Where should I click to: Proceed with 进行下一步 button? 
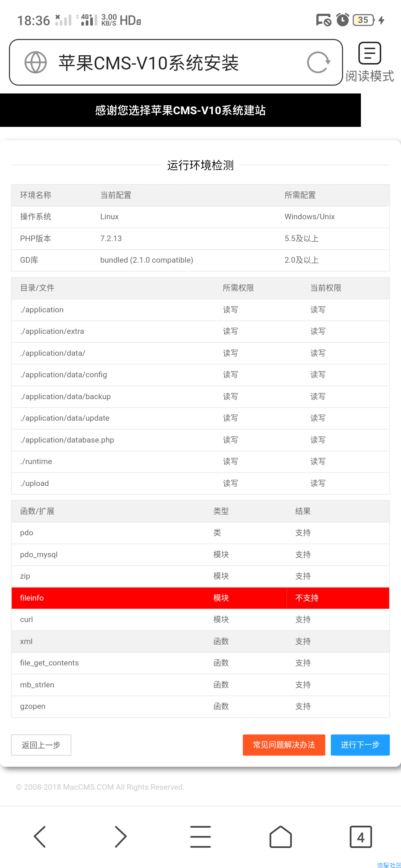tap(360, 745)
